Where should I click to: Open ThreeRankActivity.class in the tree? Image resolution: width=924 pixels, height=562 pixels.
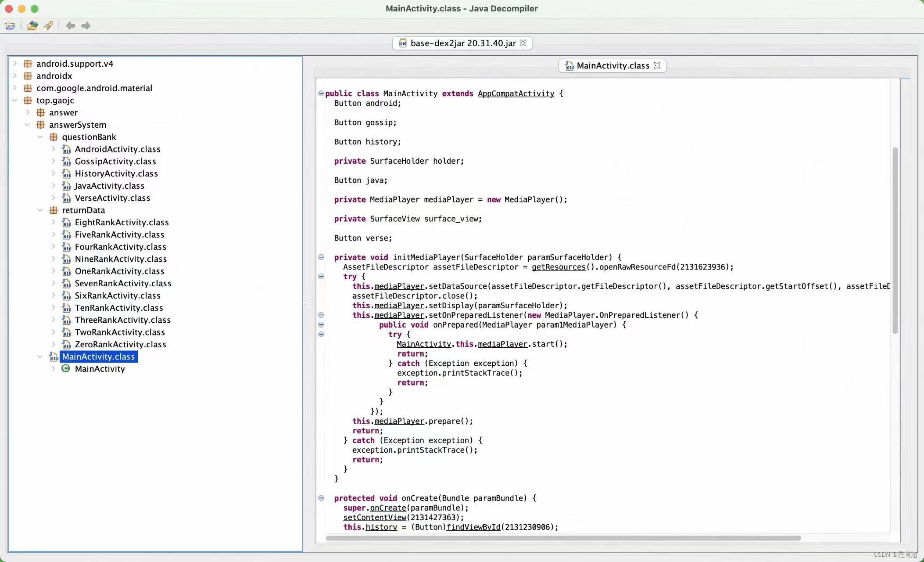tap(122, 320)
